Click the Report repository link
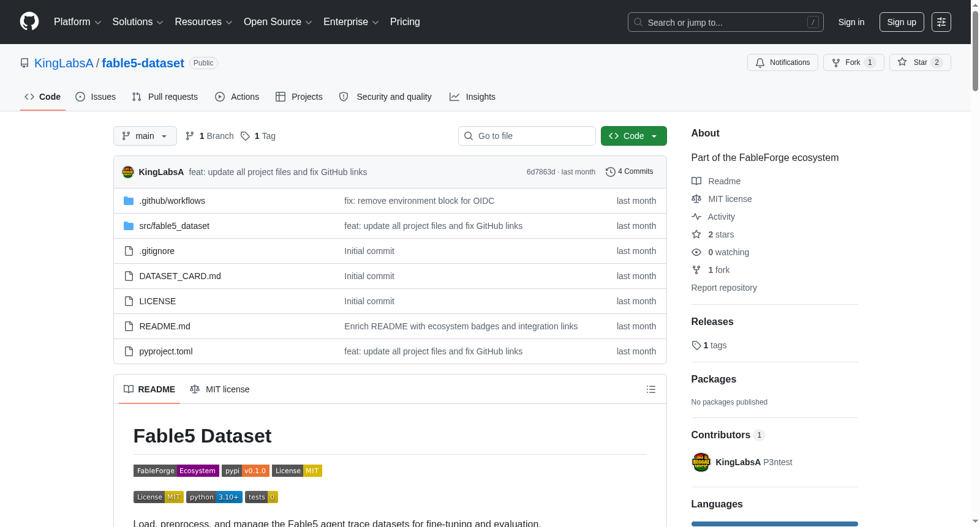The image size is (980, 527). click(x=724, y=288)
